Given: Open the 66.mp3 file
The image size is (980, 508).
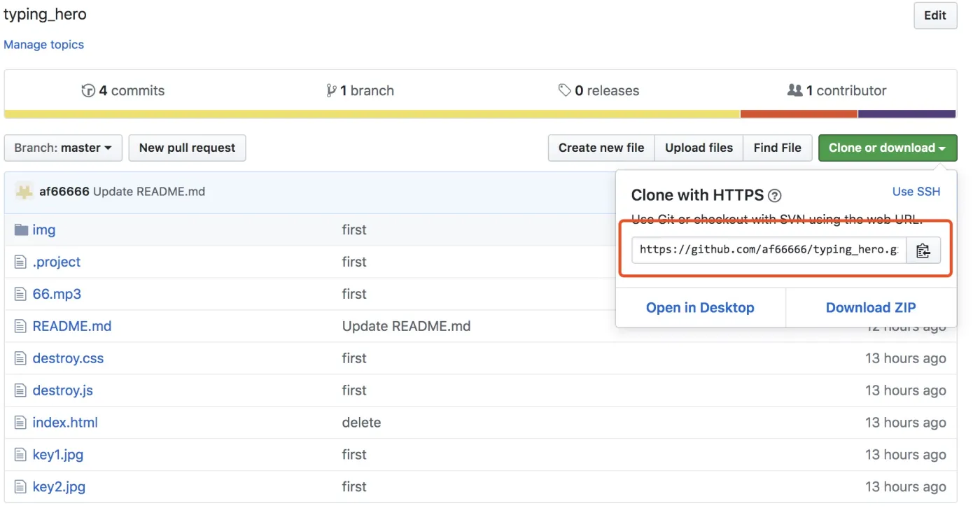Looking at the screenshot, I should coord(57,294).
